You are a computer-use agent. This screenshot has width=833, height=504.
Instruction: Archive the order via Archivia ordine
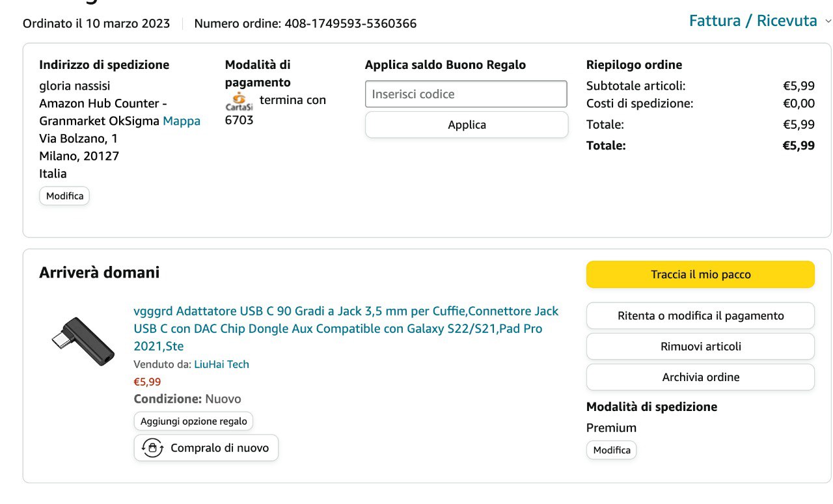tap(700, 377)
